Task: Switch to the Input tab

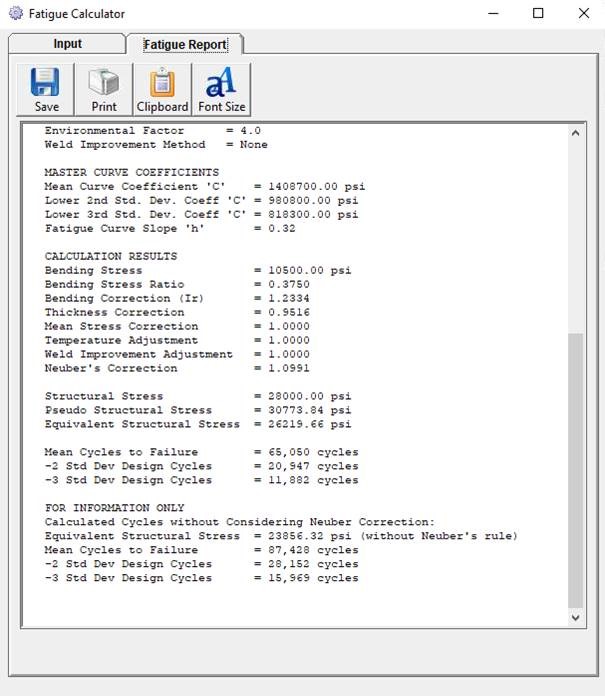Action: coord(67,44)
